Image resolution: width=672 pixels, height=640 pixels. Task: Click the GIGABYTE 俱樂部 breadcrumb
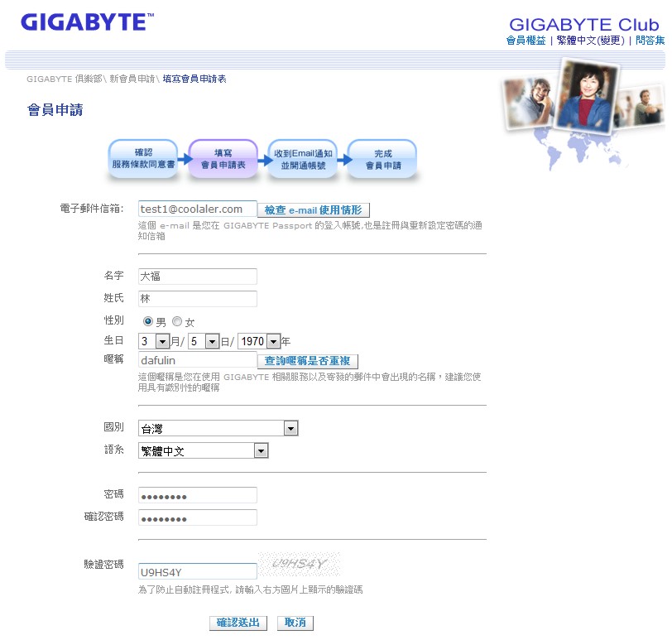point(65,79)
